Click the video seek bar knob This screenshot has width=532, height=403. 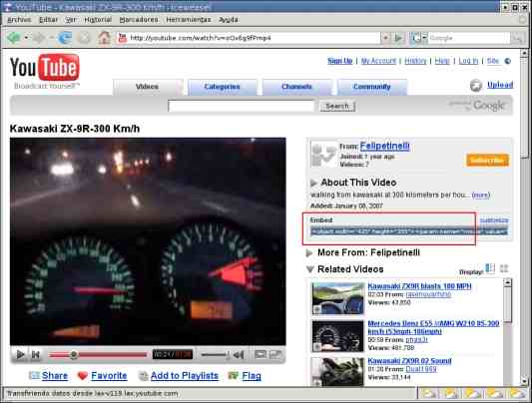tap(74, 355)
